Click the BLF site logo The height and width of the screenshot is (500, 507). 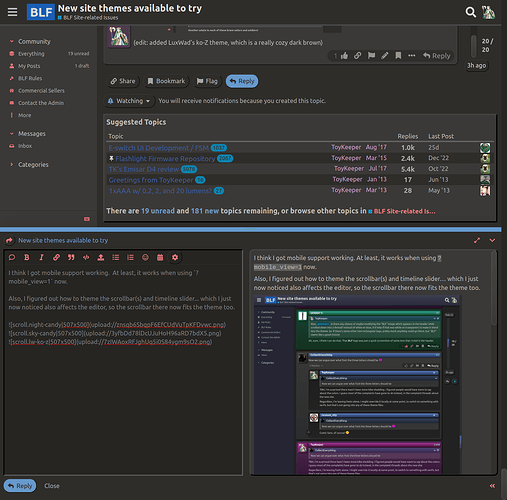point(41,12)
